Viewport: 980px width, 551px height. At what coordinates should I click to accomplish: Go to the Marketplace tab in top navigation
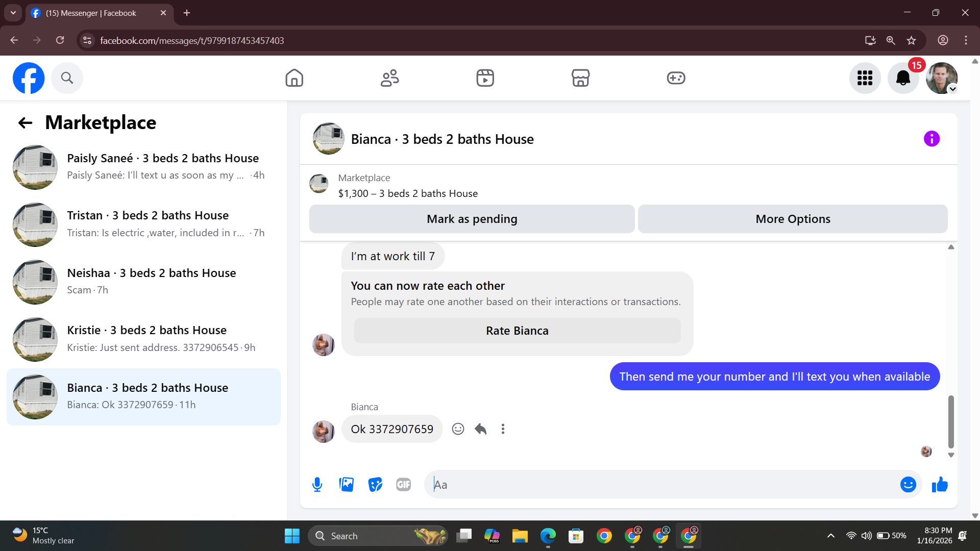tap(580, 78)
